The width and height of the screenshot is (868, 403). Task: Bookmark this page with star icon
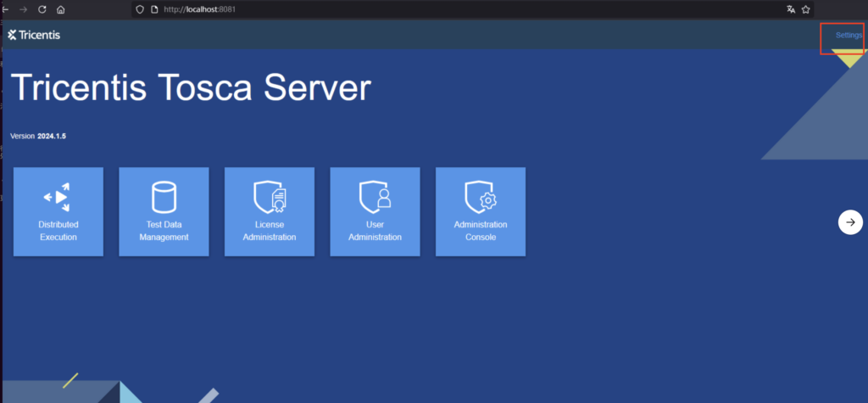point(806,9)
